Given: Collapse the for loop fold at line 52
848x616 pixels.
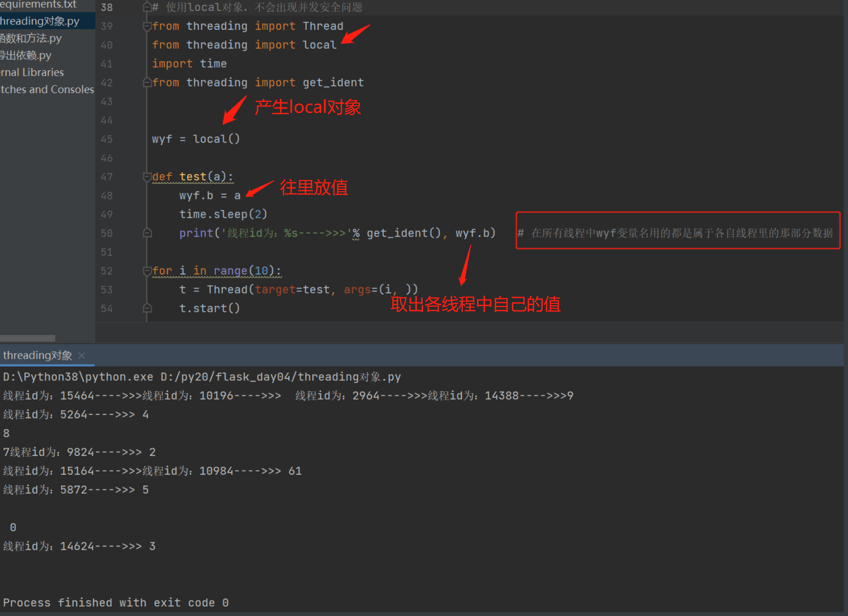Looking at the screenshot, I should [147, 271].
